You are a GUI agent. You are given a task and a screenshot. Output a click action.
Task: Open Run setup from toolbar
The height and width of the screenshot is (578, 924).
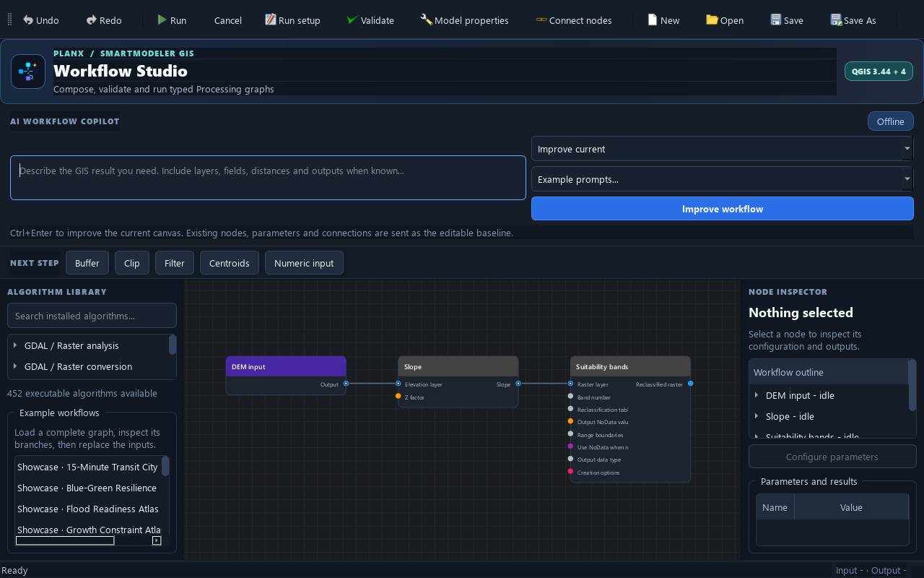pos(292,20)
